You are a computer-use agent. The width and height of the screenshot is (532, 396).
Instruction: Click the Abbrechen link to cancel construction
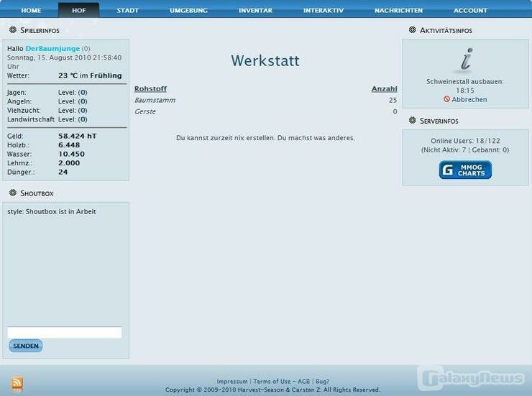(x=469, y=100)
